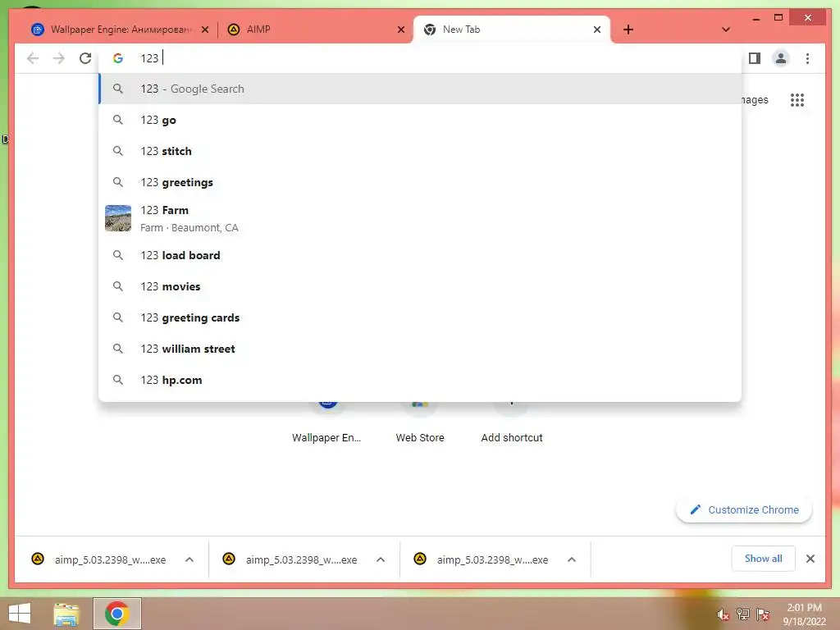Open the Windows Start button

point(20,614)
